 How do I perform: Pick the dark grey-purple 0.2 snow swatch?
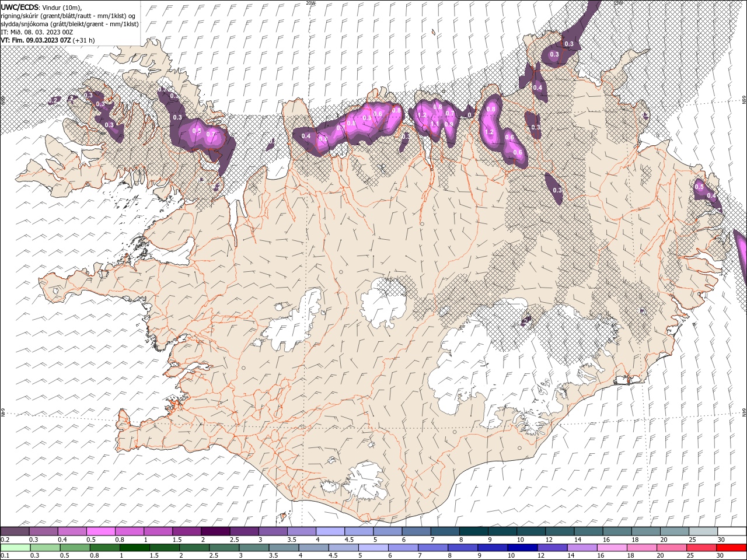15,531
